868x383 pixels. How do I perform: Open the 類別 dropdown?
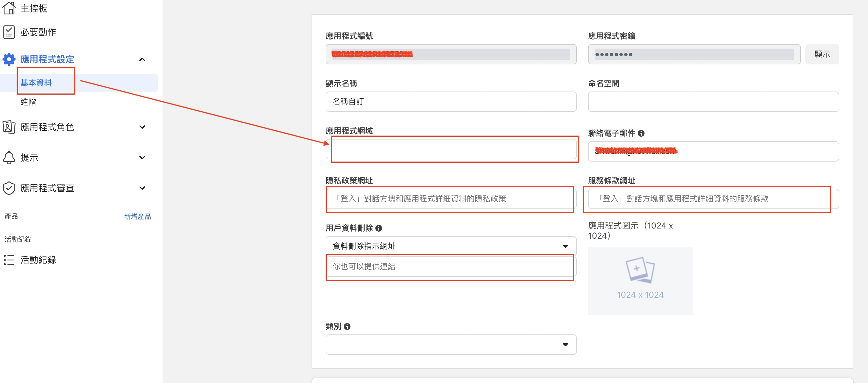(x=451, y=345)
